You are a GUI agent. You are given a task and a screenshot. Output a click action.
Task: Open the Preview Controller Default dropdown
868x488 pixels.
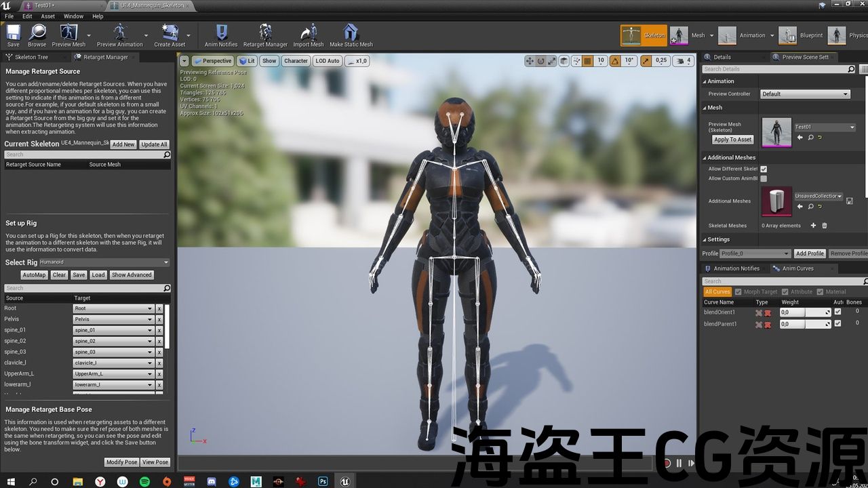[x=805, y=94]
